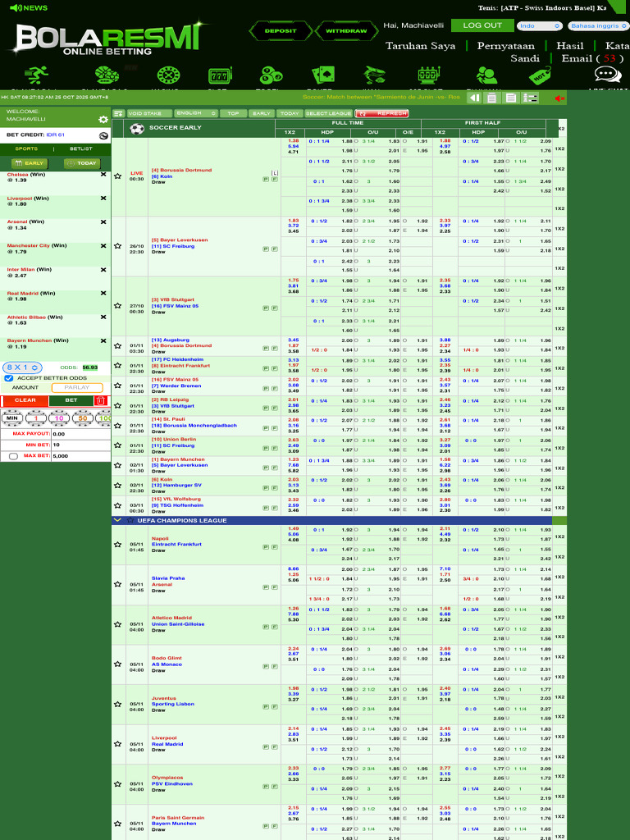
Task: Select the TODAY market tab in sidebar
Action: [82, 163]
